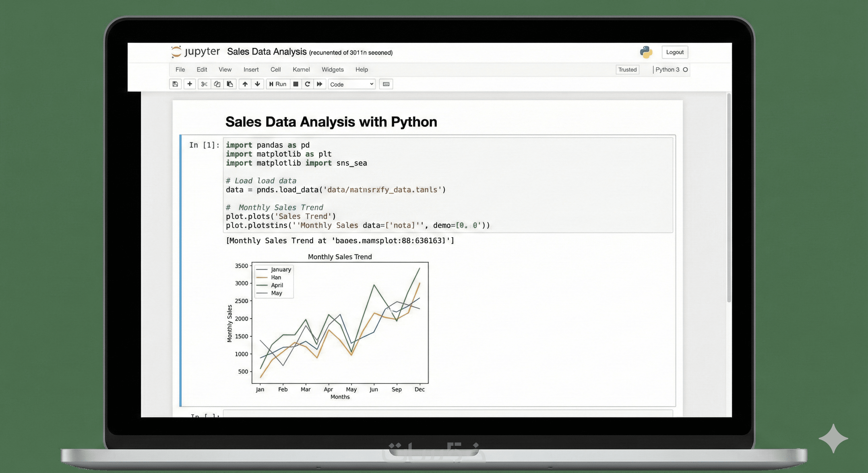Open the Cell menu
This screenshot has width=868, height=473.
pyautogui.click(x=275, y=70)
